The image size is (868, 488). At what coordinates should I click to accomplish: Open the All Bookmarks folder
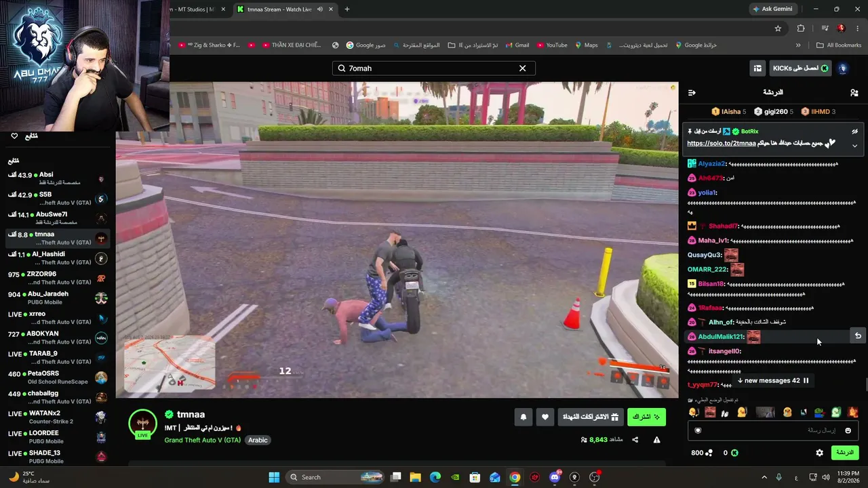[839, 45]
